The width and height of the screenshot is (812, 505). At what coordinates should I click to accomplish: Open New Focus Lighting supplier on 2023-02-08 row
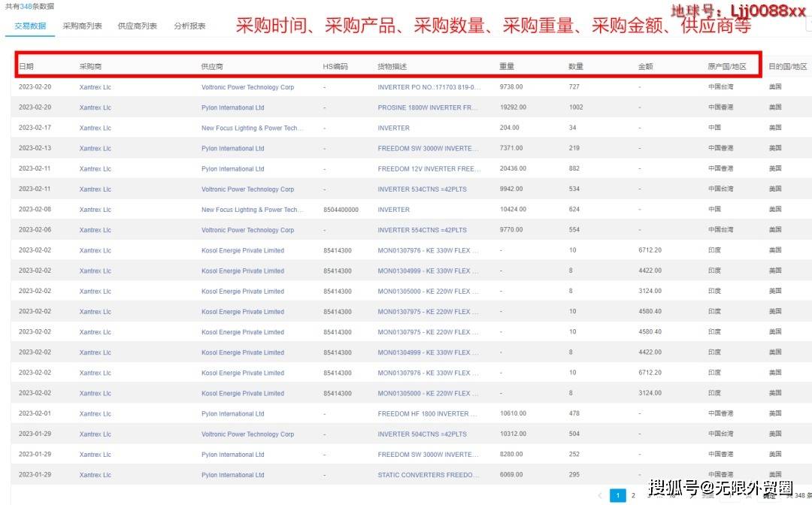coord(253,210)
